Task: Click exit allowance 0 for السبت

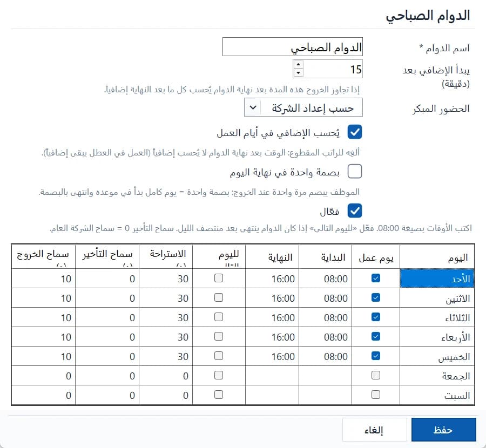Action: coord(43,395)
